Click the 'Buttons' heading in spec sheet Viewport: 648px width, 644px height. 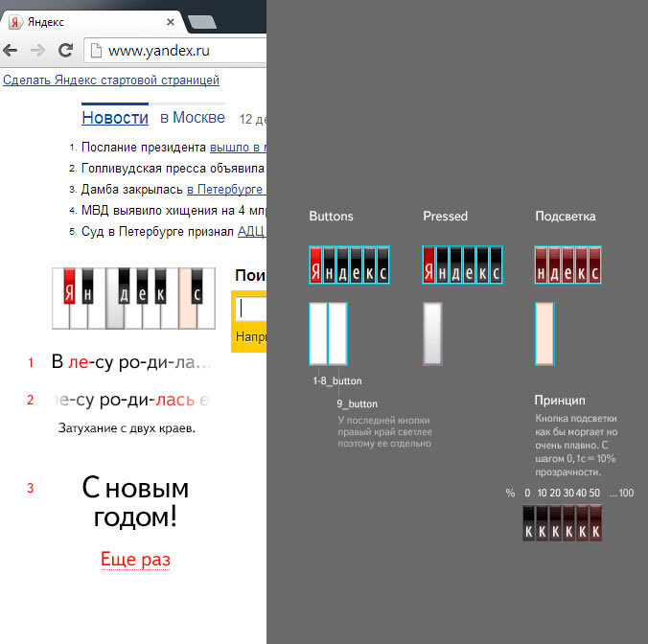(331, 216)
